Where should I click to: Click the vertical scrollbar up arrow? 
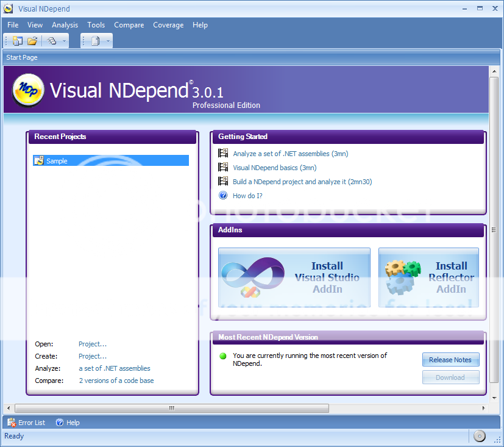click(494, 71)
